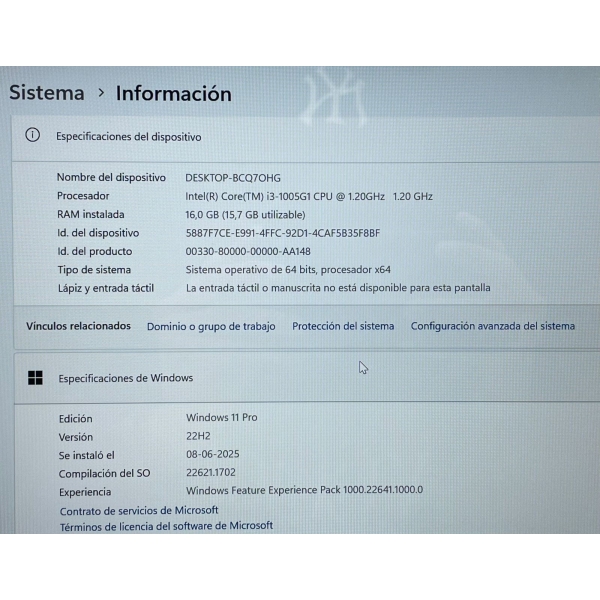Viewport: 600px width, 600px height.
Task: Open Protección del sistema link
Action: click(x=343, y=326)
